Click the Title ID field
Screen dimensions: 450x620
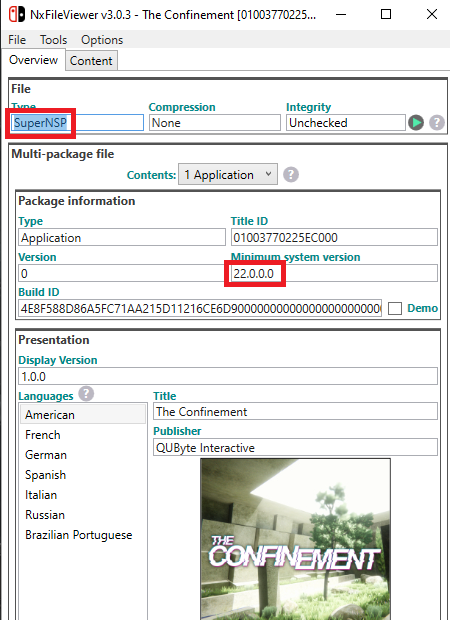coord(334,238)
